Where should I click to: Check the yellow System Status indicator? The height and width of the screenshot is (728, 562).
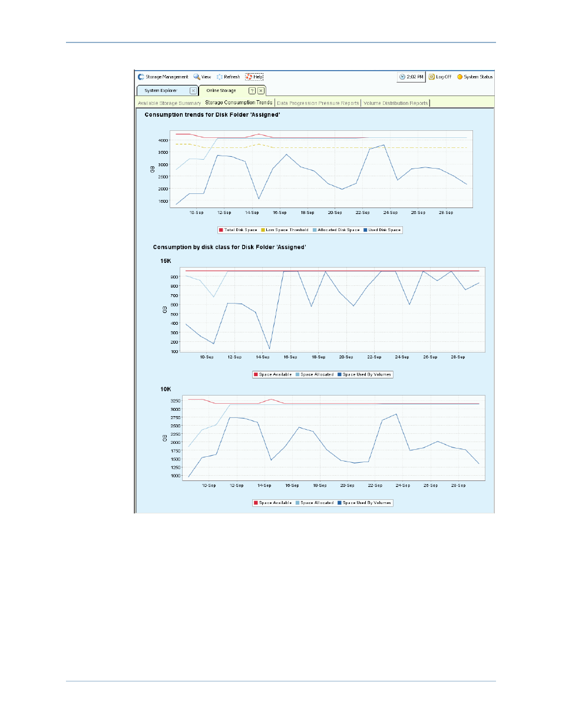(x=460, y=77)
